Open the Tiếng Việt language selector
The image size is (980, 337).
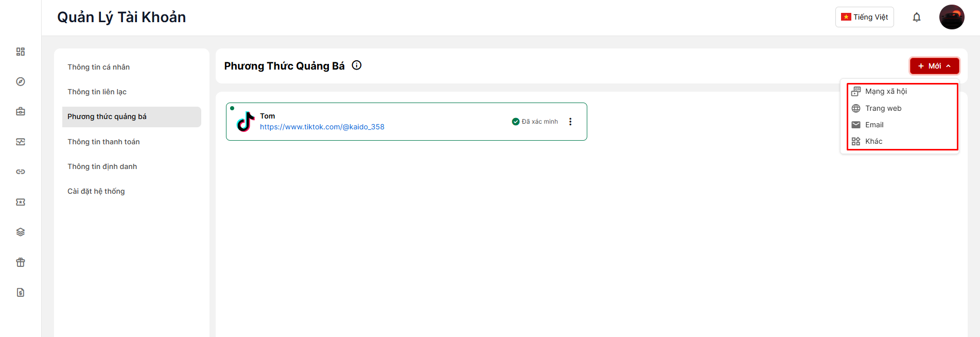coord(864,17)
